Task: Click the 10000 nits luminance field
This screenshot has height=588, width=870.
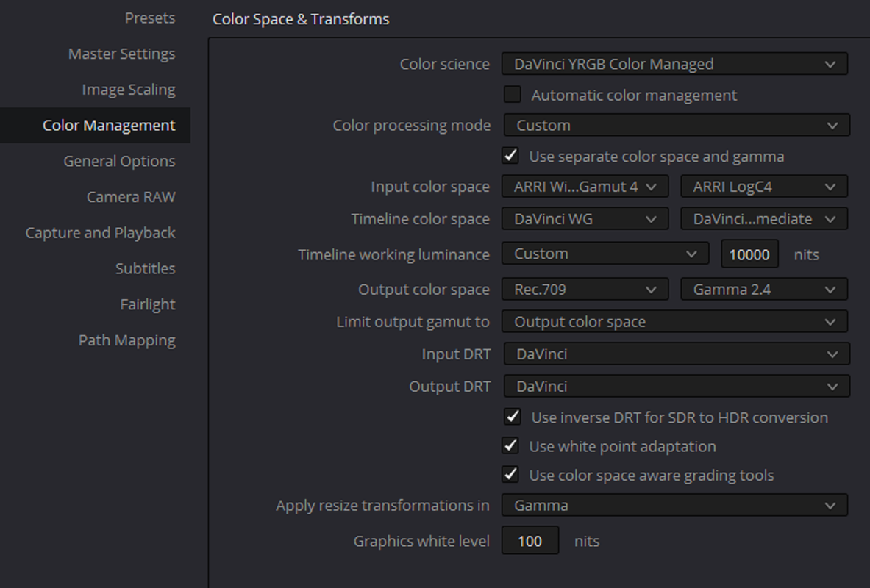Action: tap(749, 254)
